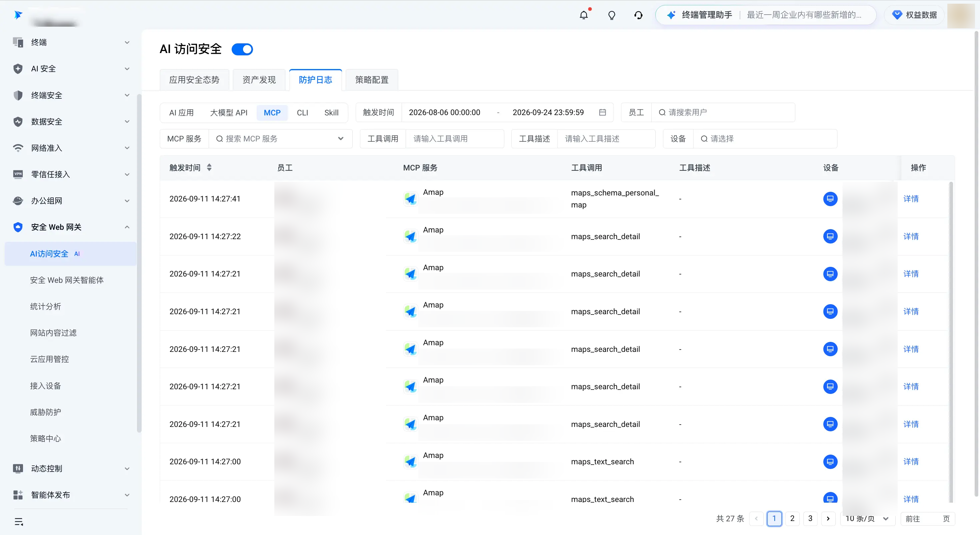Image resolution: width=980 pixels, height=535 pixels.
Task: Collapse the 安全 Web 网关 menu
Action: [x=70, y=227]
